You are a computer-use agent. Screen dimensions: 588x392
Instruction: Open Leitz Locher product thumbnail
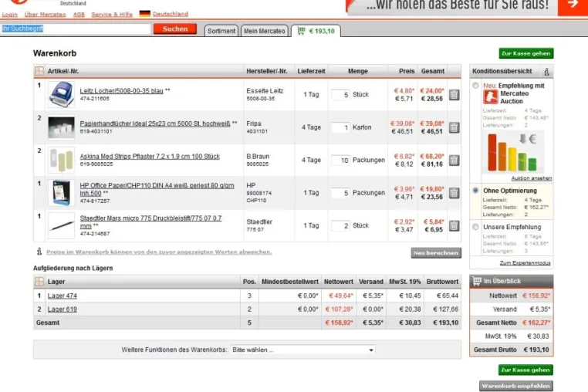coord(61,95)
